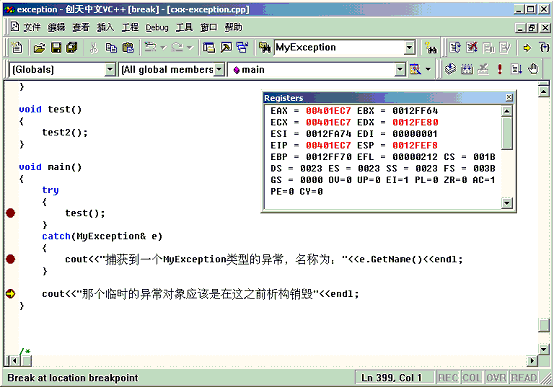
Task: Click the Redo icon
Action: click(x=177, y=47)
